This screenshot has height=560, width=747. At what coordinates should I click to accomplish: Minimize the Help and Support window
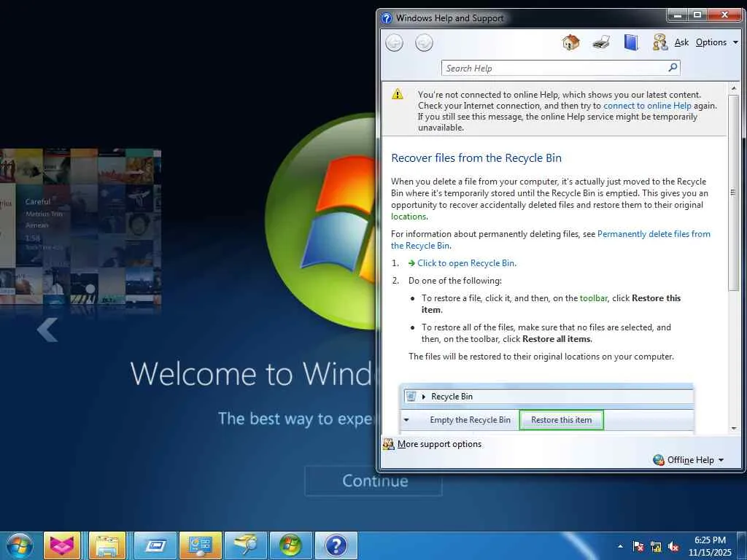[x=678, y=15]
